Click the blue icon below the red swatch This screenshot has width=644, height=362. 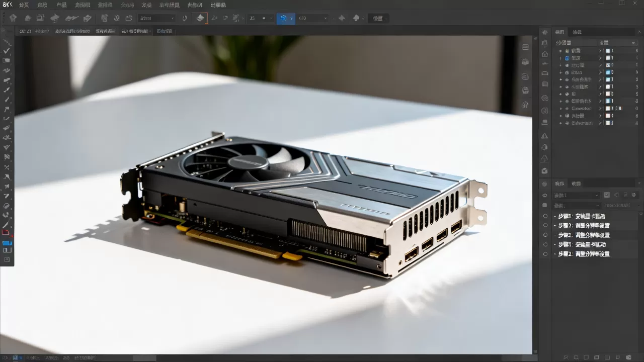(x=7, y=243)
